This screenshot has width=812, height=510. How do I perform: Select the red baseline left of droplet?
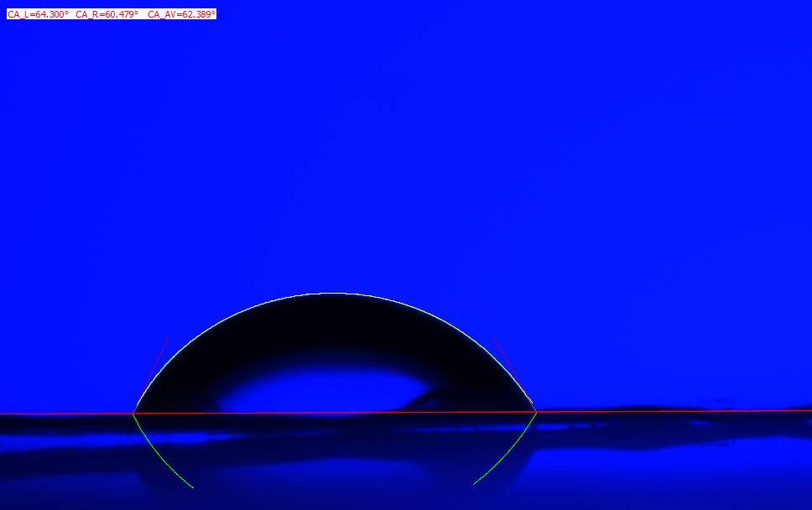[x=84, y=413]
